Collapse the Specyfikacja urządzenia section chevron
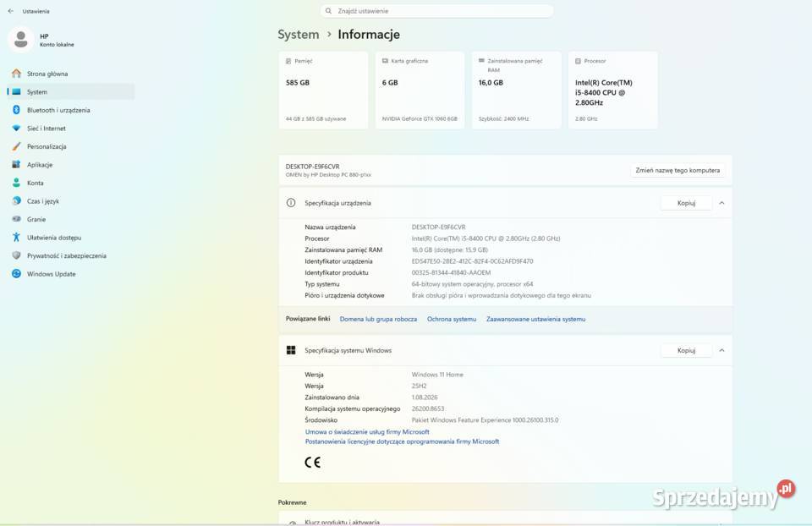Image resolution: width=812 pixels, height=526 pixels. tap(721, 203)
